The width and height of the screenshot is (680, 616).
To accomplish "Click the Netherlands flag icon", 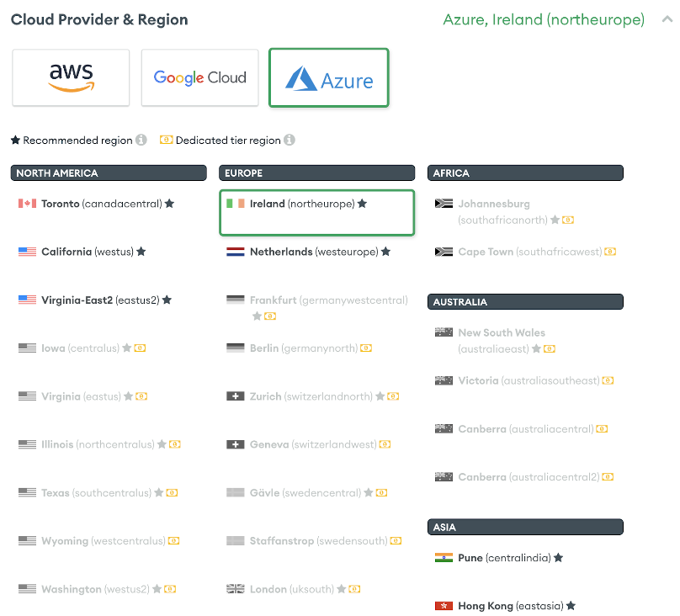I will [x=237, y=251].
